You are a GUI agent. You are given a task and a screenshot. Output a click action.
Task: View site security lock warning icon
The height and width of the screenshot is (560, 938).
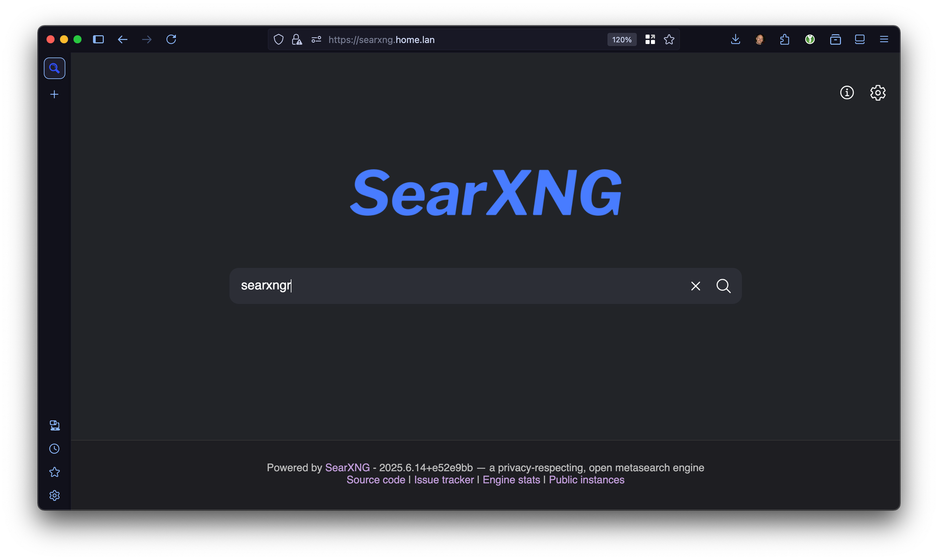[297, 39]
